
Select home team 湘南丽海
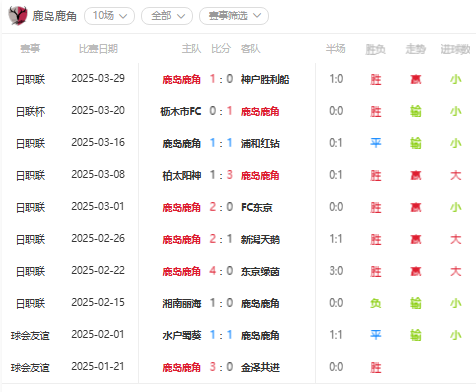click(x=182, y=303)
